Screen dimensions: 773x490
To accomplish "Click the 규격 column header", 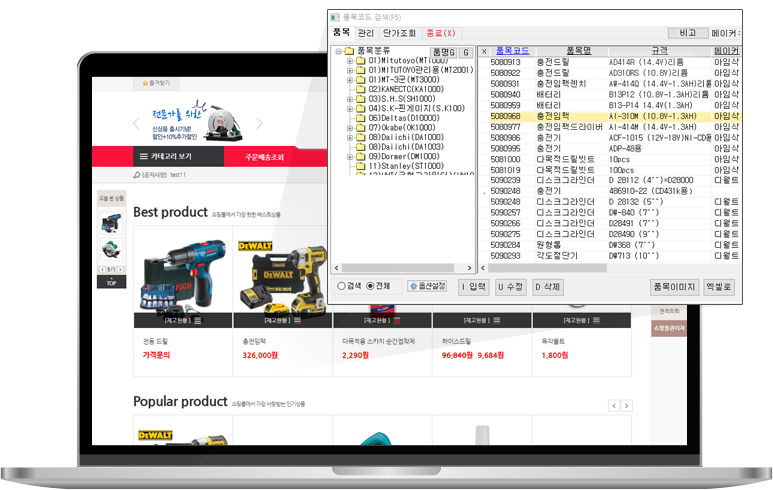I will click(660, 51).
